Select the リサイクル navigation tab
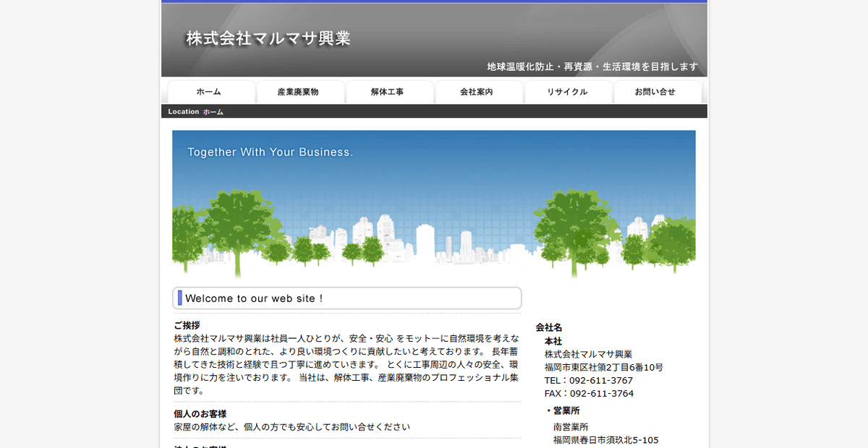868x448 pixels. [568, 91]
